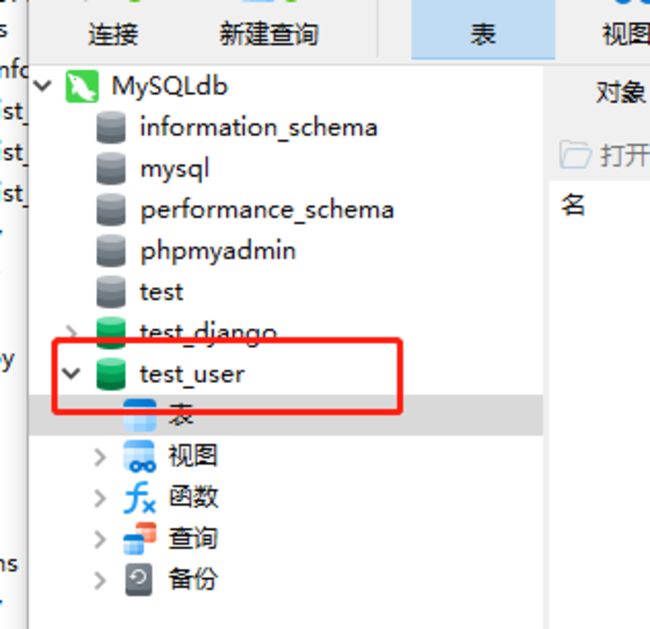Click the 备份 backup icon

tap(140, 579)
